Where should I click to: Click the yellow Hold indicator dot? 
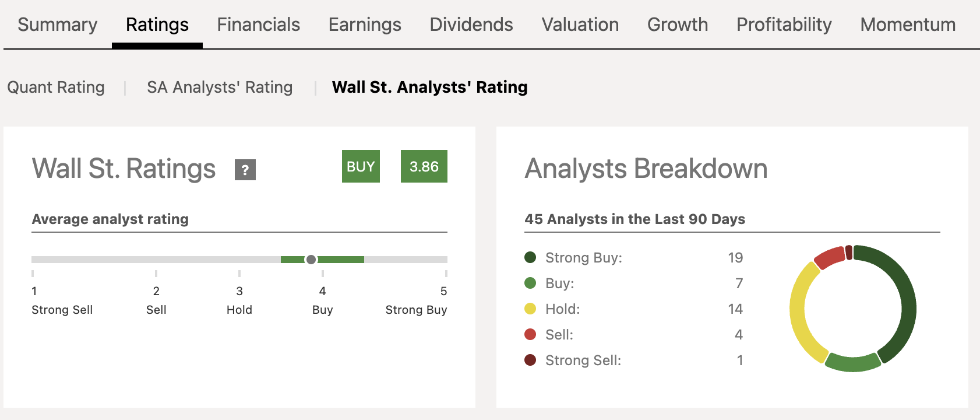pos(530,309)
